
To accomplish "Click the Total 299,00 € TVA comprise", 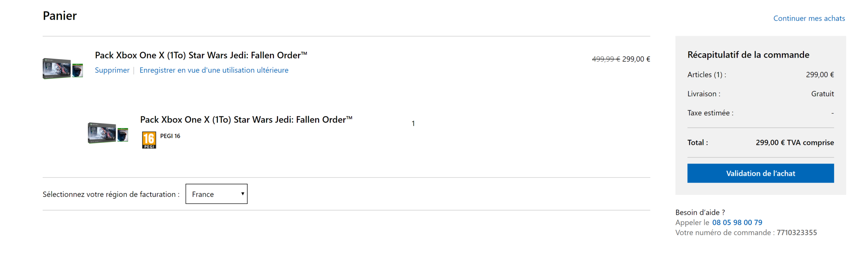I will 794,143.
